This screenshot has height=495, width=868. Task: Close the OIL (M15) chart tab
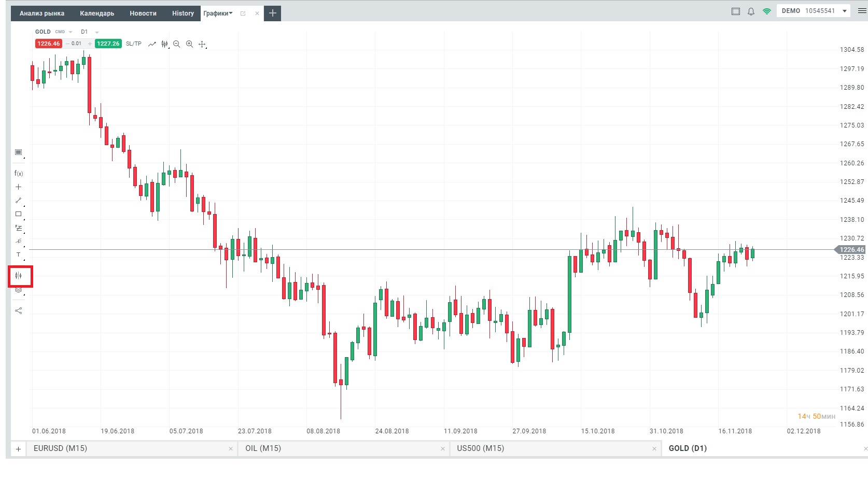coord(442,449)
